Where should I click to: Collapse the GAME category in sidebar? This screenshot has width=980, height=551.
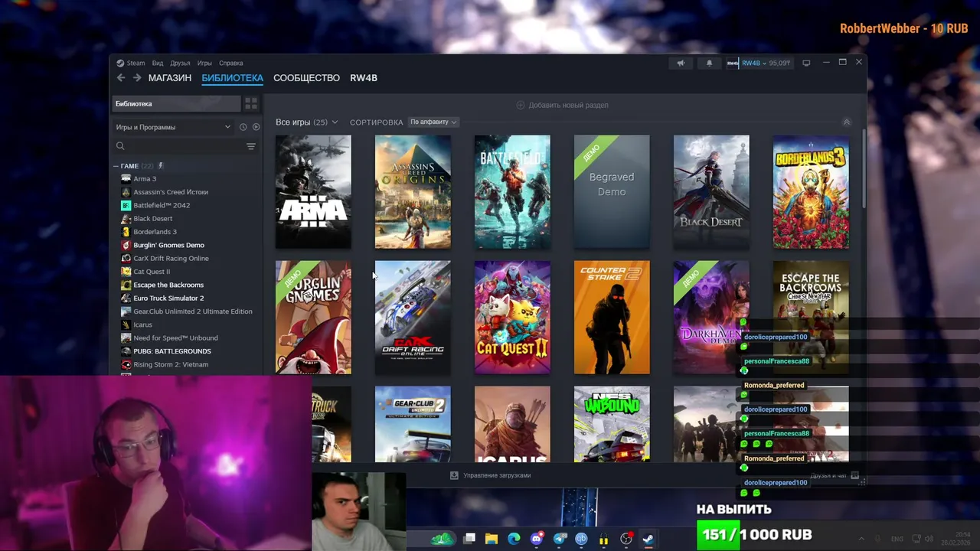point(116,166)
